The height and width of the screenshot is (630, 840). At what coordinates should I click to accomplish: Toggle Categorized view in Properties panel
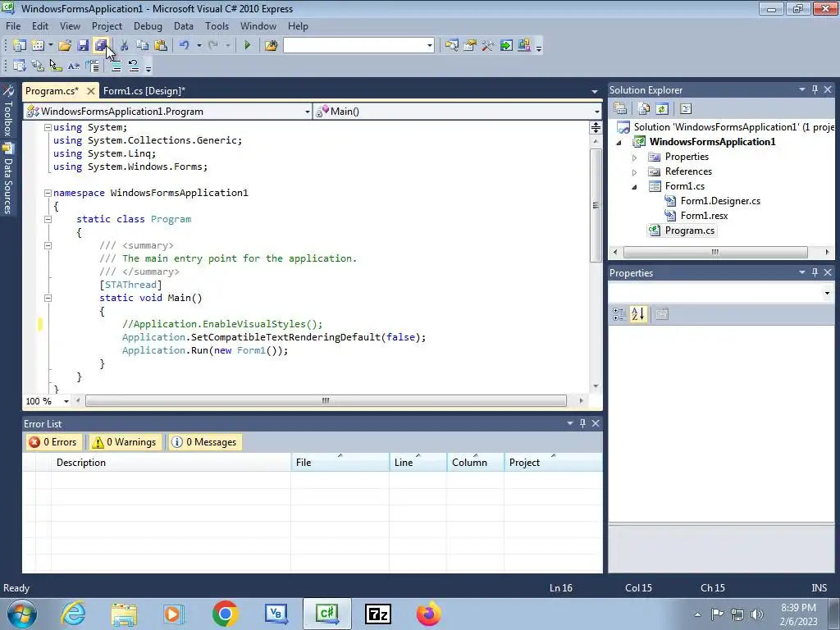619,314
